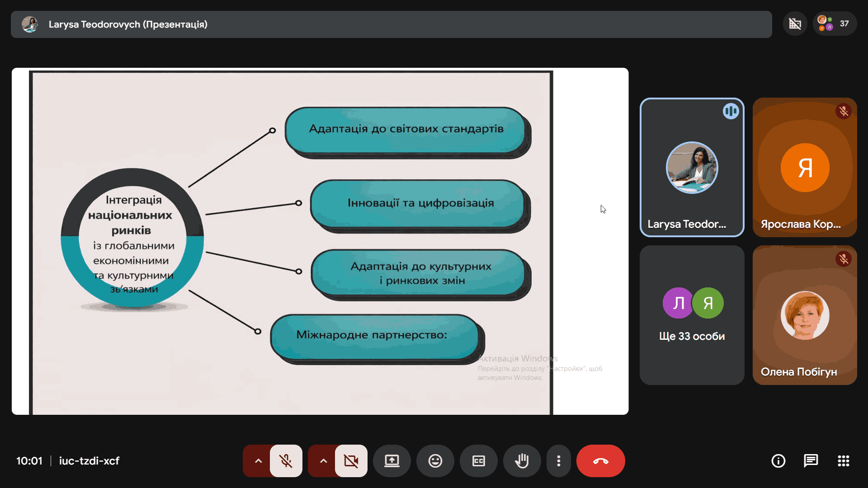Screen dimensions: 868x488
Task: Turn on the camera button
Action: (x=351, y=461)
